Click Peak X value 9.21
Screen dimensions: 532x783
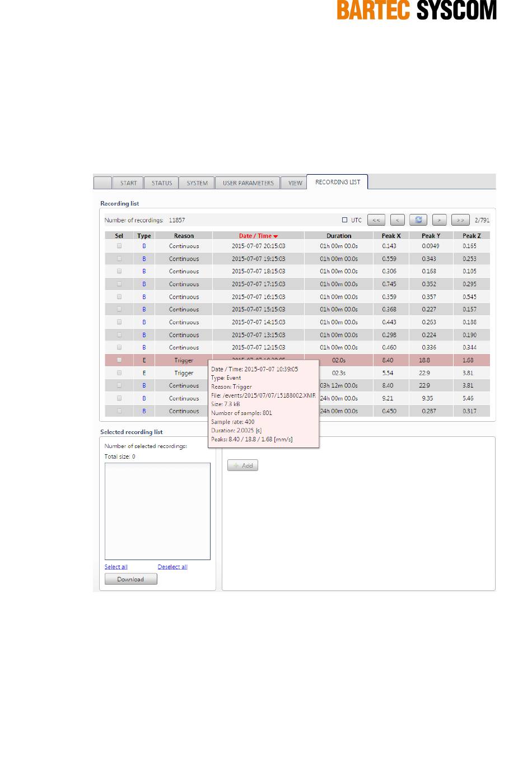pos(388,398)
